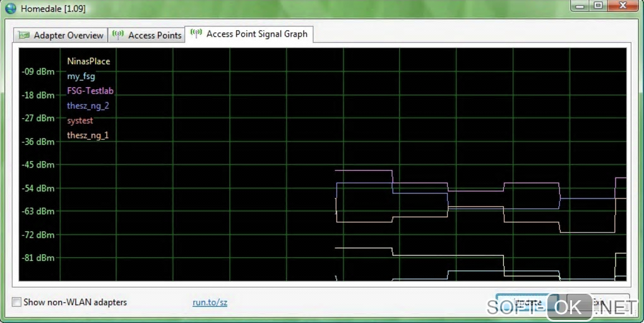The width and height of the screenshot is (644, 323).
Task: Click my_fsg legend label
Action: tap(81, 76)
